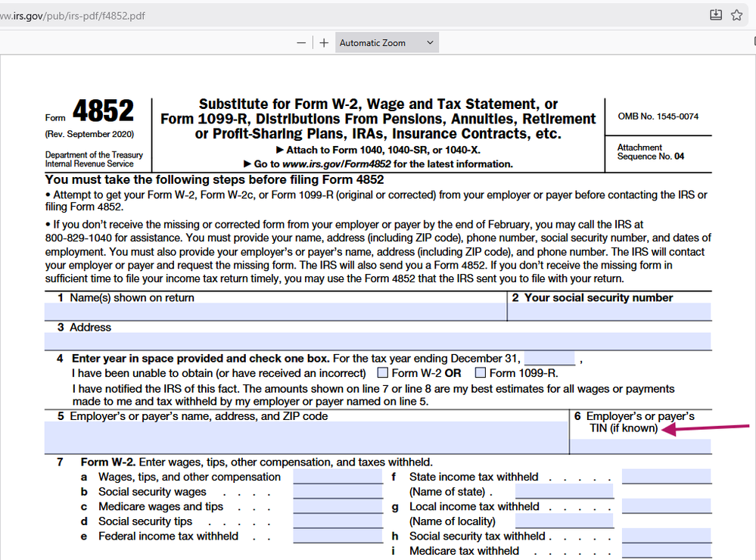Click the tax year ending field
Image resolution: width=756 pixels, height=560 pixels.
[x=549, y=359]
